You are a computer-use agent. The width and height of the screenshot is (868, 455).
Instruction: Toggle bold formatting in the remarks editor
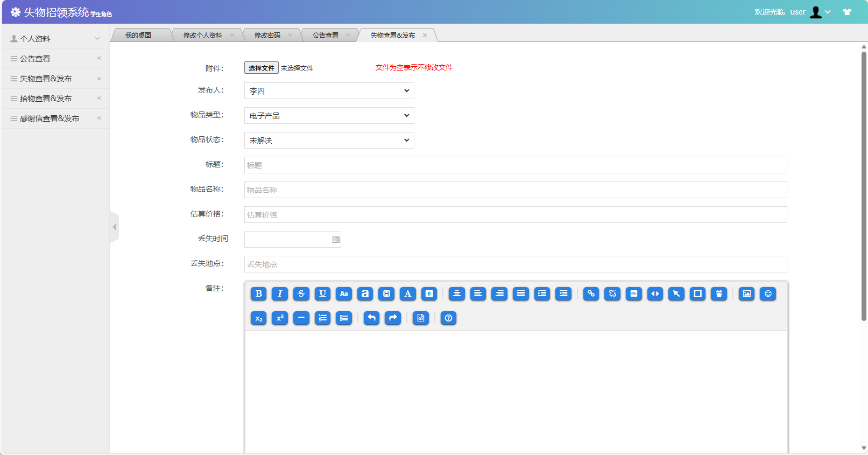(x=259, y=293)
